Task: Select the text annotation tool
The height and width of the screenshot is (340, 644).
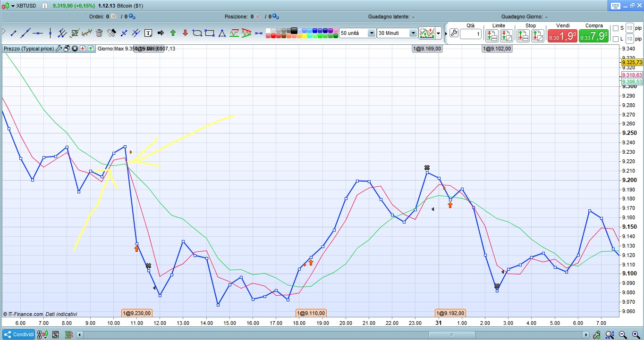Action: [148, 33]
